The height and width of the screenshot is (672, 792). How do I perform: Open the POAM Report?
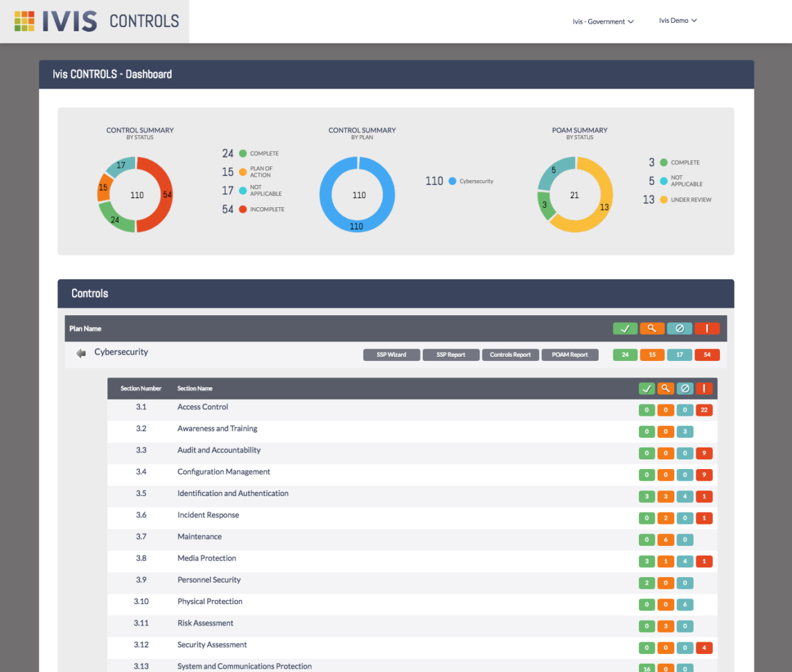pos(570,354)
